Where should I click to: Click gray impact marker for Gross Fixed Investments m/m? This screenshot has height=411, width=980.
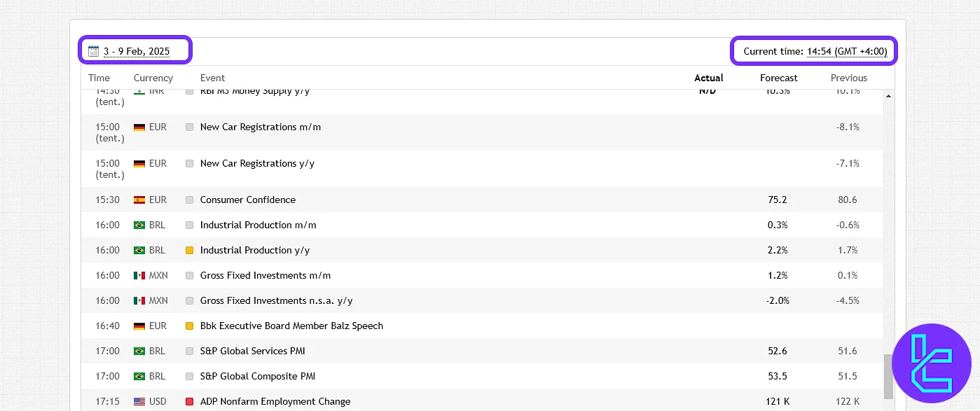pyautogui.click(x=189, y=275)
